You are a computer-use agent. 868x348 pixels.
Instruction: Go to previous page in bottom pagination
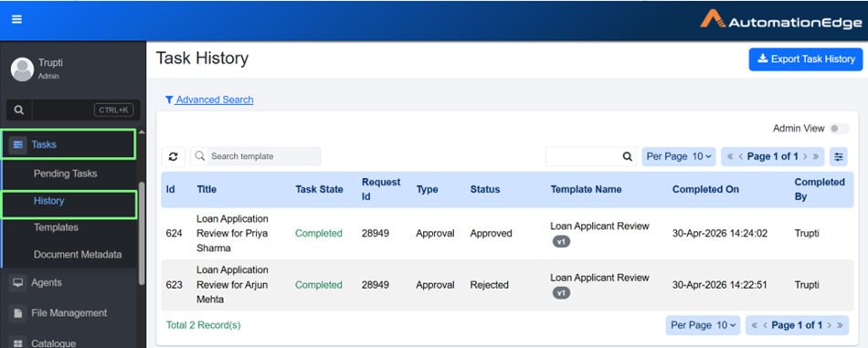click(765, 325)
